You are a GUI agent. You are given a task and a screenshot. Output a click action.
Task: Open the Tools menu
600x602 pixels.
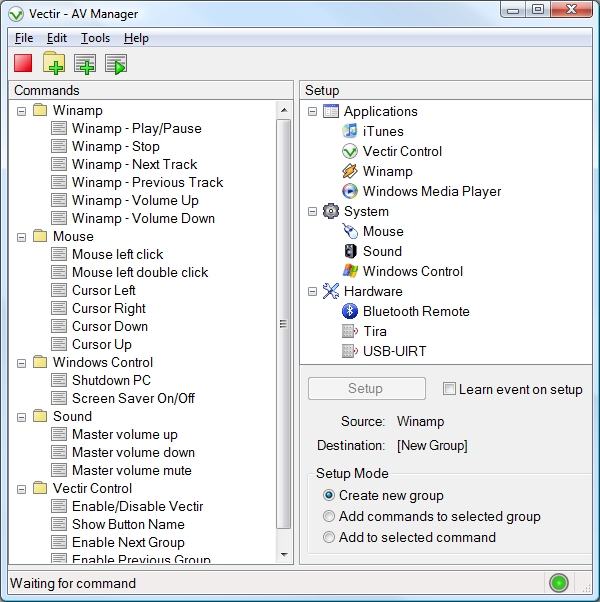click(95, 38)
